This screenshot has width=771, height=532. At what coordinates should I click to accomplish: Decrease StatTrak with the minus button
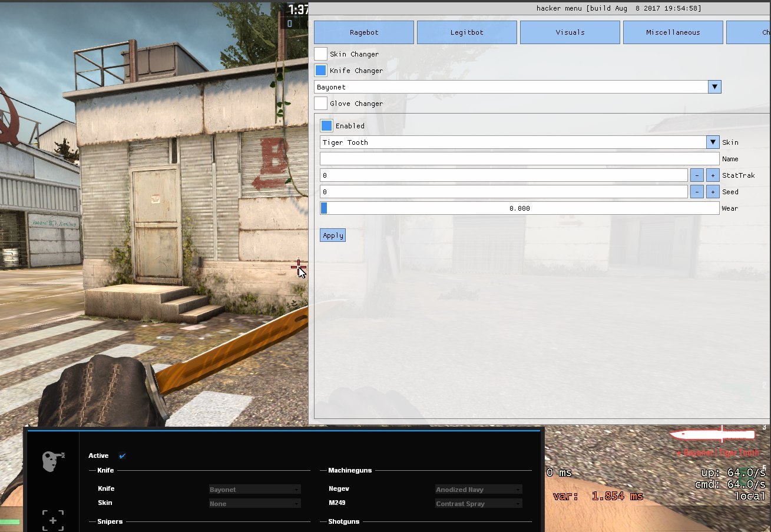(697, 175)
